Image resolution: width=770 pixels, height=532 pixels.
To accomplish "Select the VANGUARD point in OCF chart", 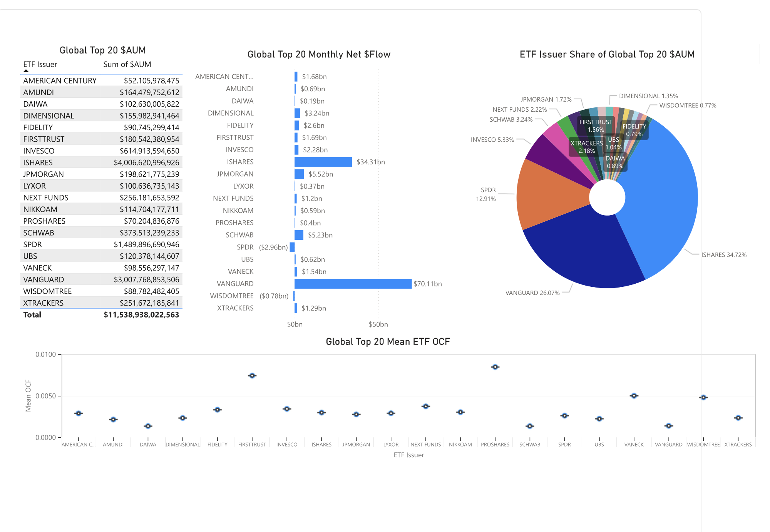I will coord(669,426).
